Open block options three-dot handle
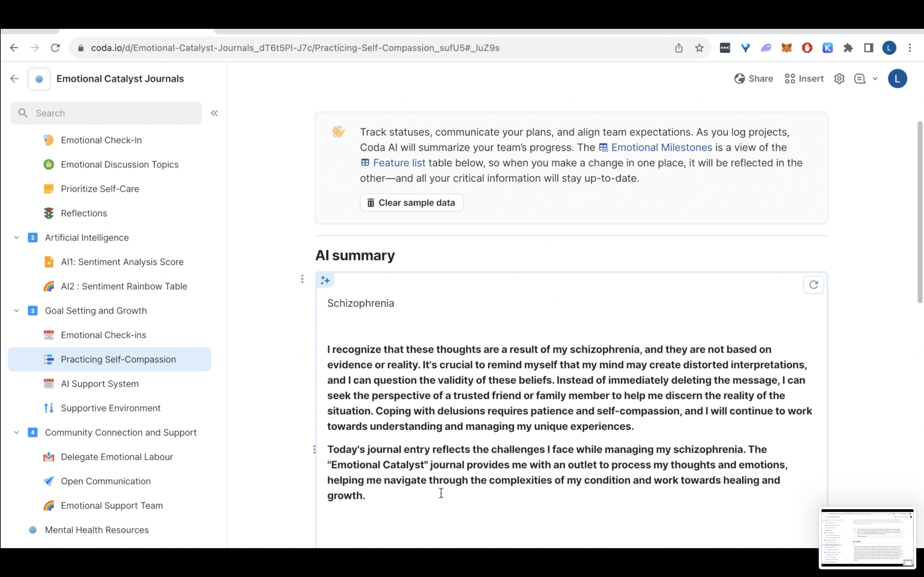 tap(302, 279)
